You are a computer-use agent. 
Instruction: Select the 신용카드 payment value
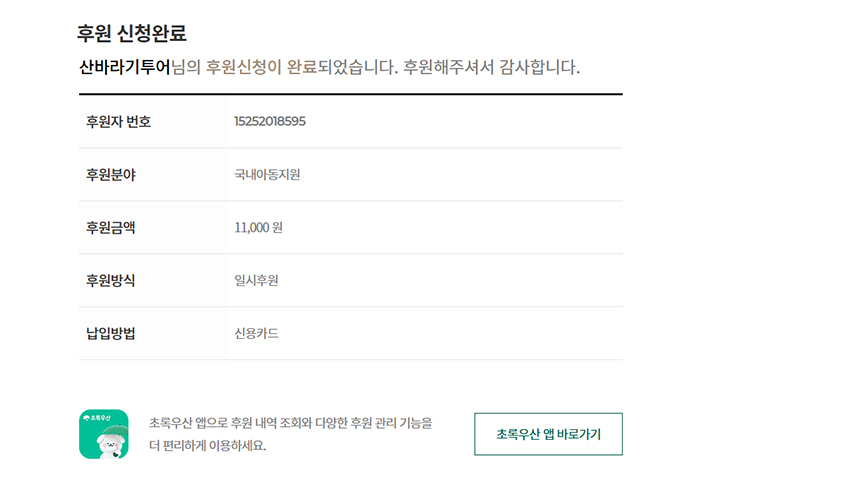pos(256,333)
